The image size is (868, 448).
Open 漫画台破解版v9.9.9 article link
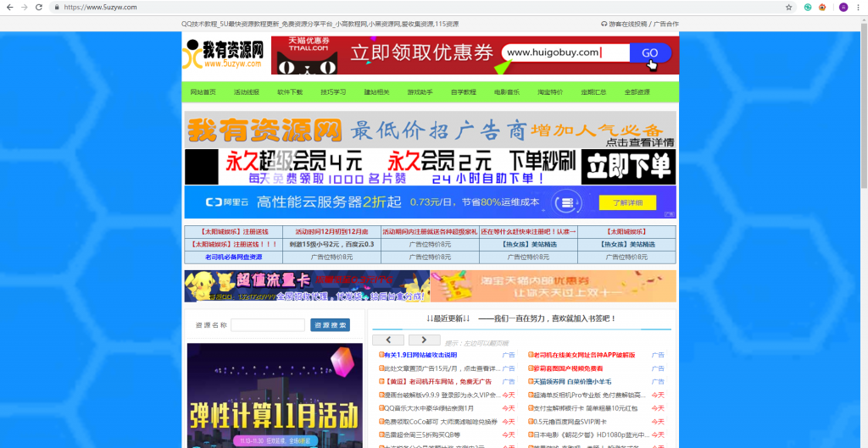coord(442,395)
